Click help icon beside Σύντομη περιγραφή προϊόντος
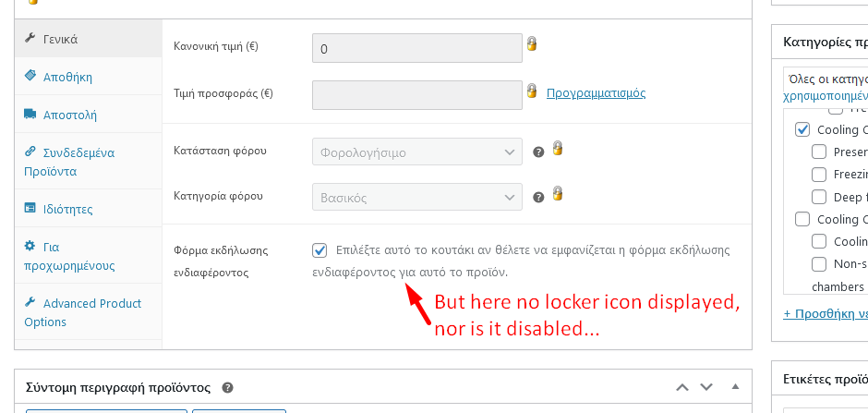Viewport: 868px width, 413px height. (x=227, y=387)
